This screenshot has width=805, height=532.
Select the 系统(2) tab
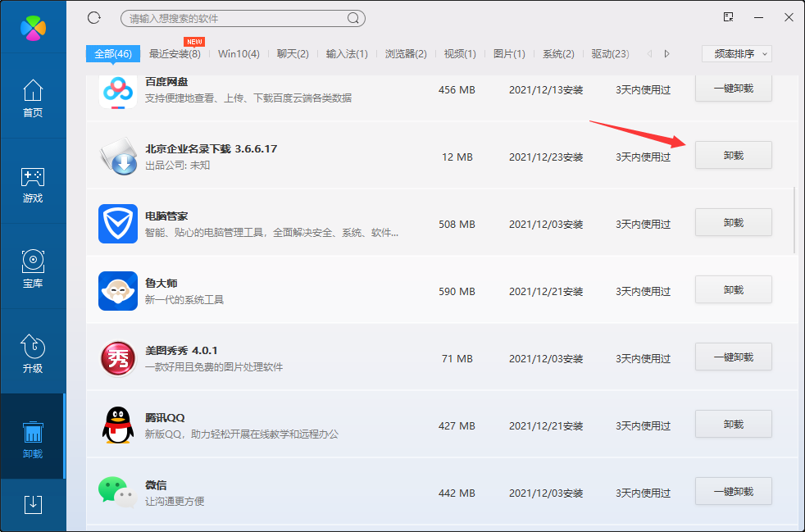(x=558, y=54)
